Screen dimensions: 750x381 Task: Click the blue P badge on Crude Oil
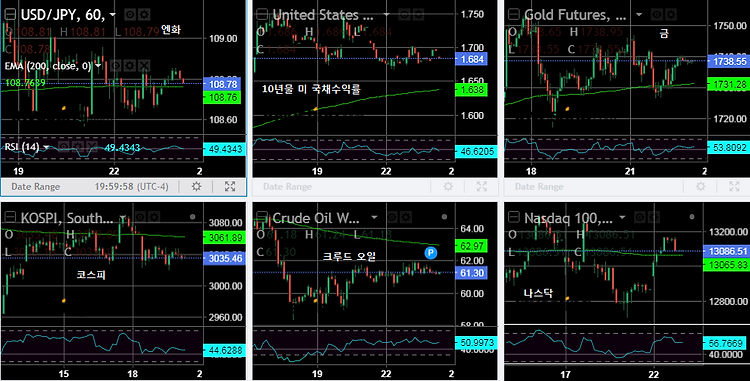pos(430,252)
